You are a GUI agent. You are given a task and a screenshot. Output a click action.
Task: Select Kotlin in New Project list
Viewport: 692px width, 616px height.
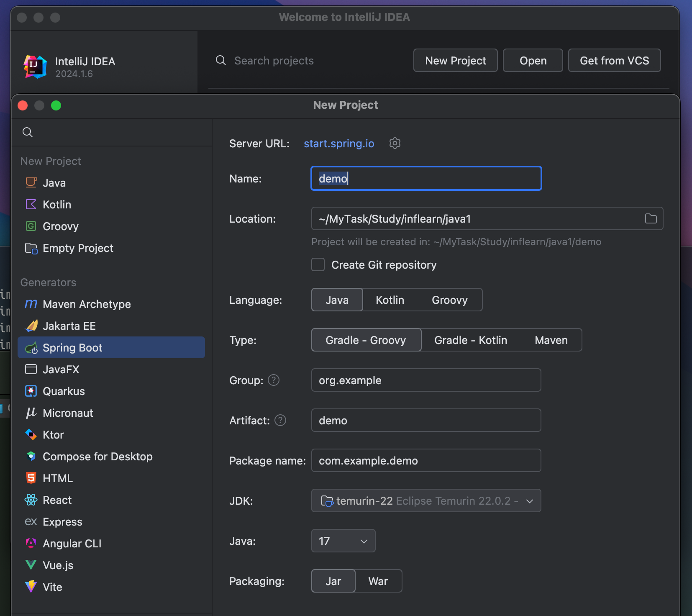click(x=111, y=204)
